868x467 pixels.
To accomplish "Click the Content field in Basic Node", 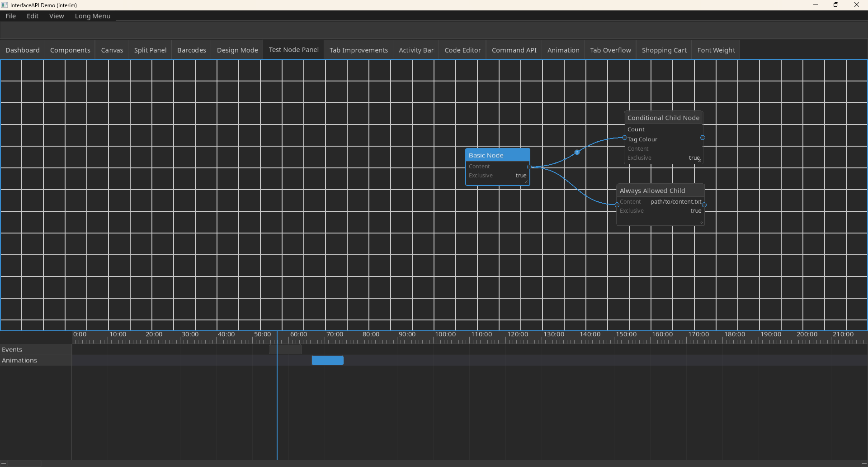I will (498, 167).
